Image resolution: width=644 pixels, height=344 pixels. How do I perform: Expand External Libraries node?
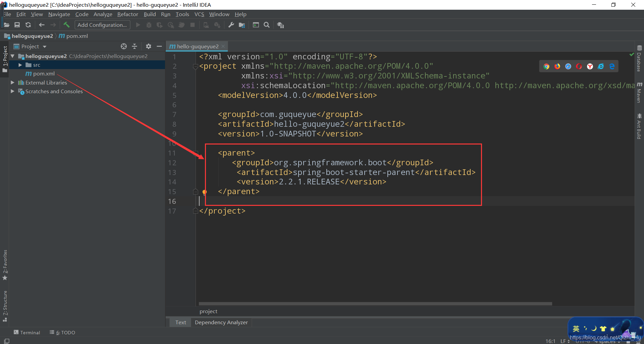[12, 82]
